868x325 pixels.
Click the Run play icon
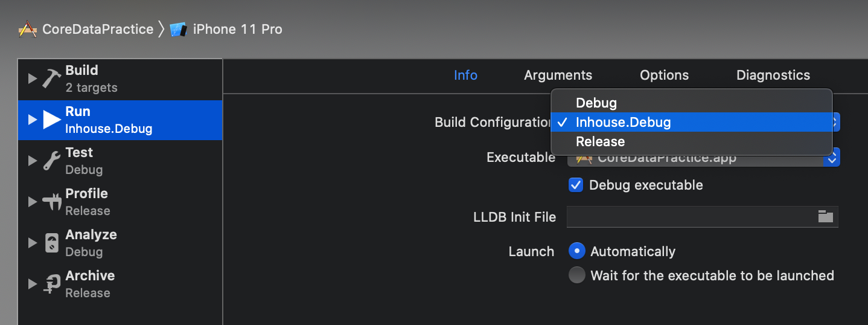tap(52, 120)
